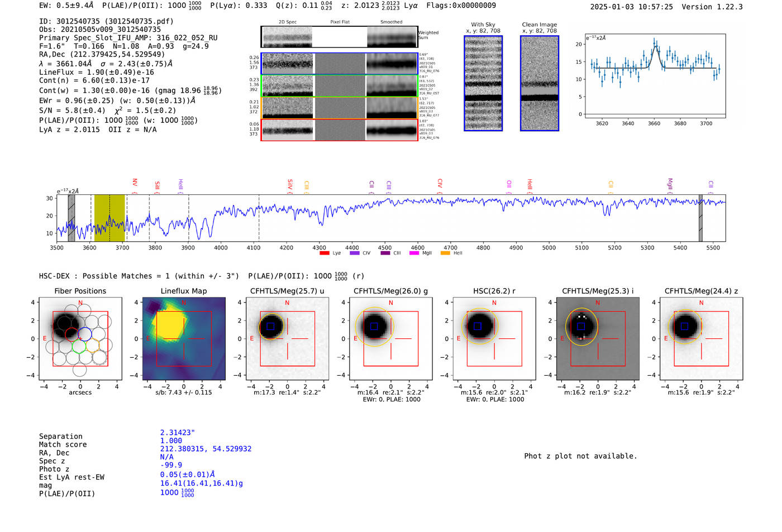The image size is (782, 532).
Task: Click the CIV line label above spectrum
Action: point(440,184)
